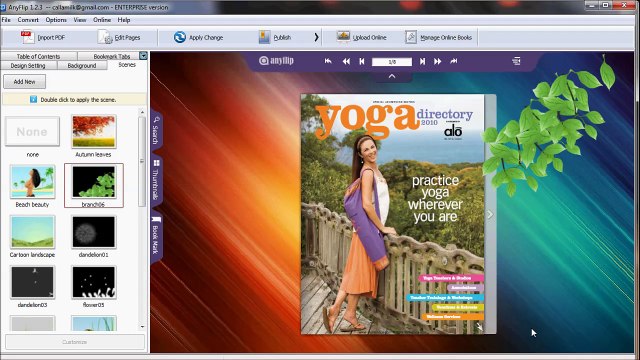Switch to the Table of Contents tab
The height and width of the screenshot is (360, 640).
click(x=38, y=56)
